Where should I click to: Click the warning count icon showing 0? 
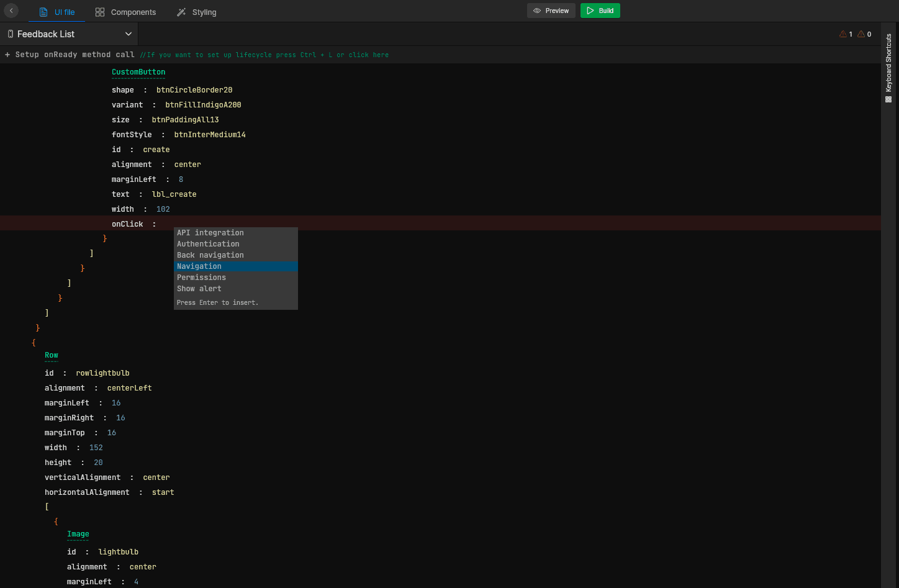point(861,34)
